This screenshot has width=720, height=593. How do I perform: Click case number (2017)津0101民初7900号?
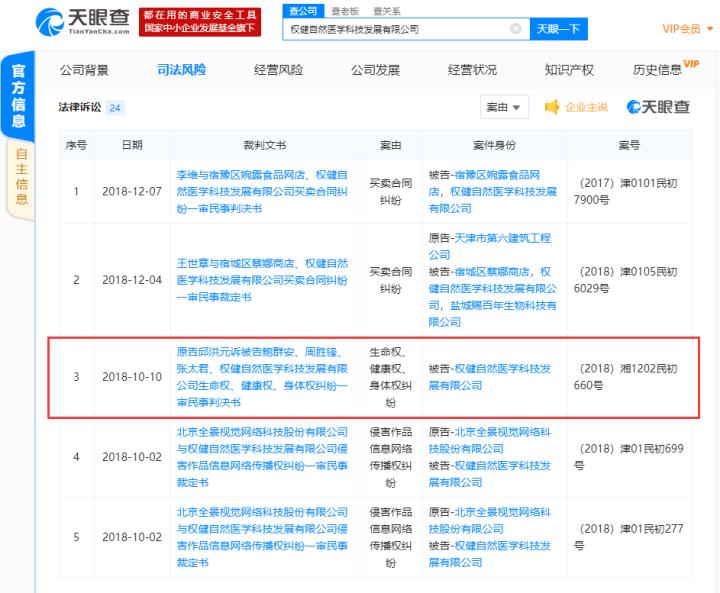[625, 192]
